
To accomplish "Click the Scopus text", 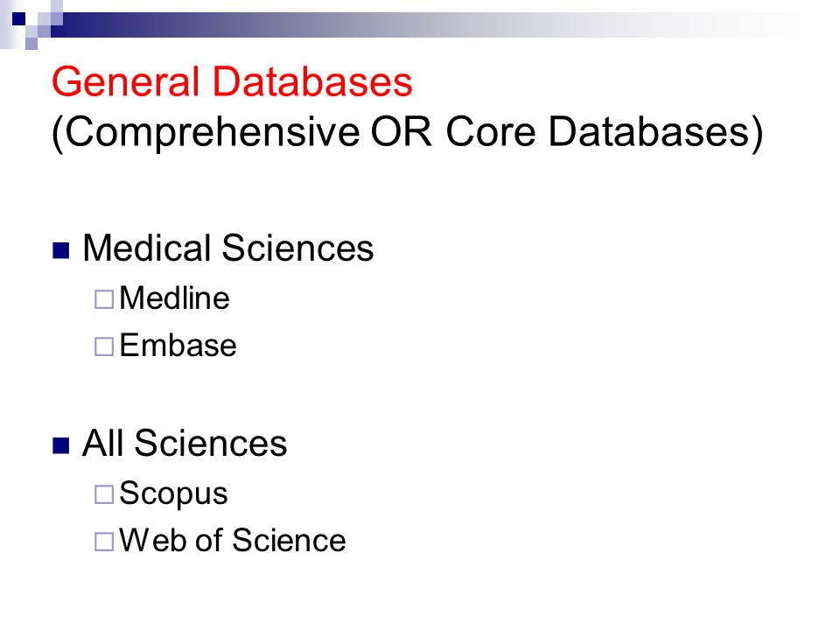I will coord(173,493).
